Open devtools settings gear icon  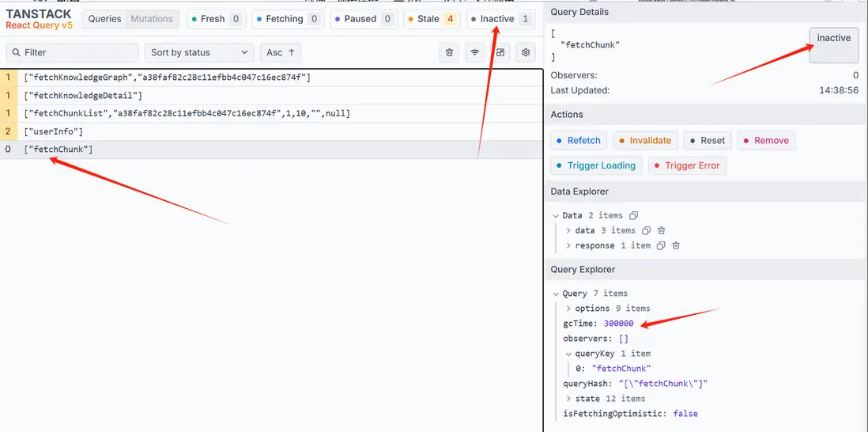pyautogui.click(x=526, y=52)
